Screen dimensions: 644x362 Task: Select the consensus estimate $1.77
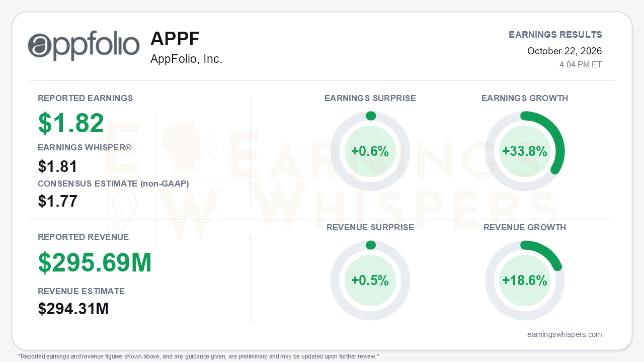[58, 201]
